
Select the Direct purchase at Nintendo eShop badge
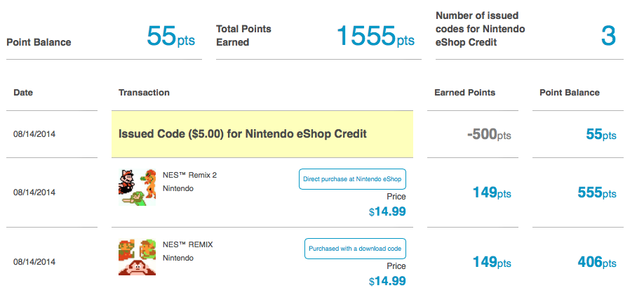coord(352,179)
